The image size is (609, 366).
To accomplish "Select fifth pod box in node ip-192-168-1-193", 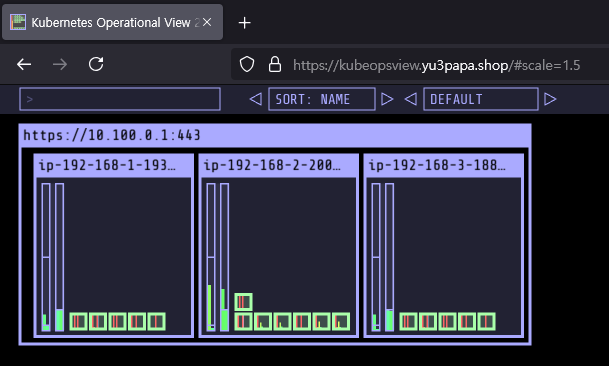I will 156,322.
